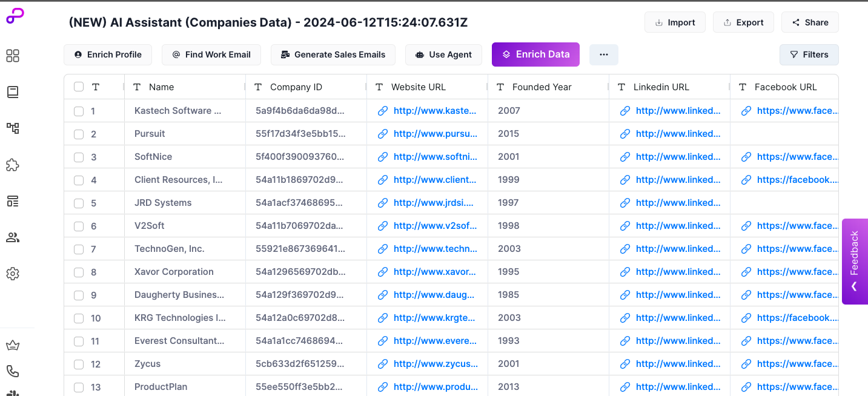Click the Export button

coord(743,22)
